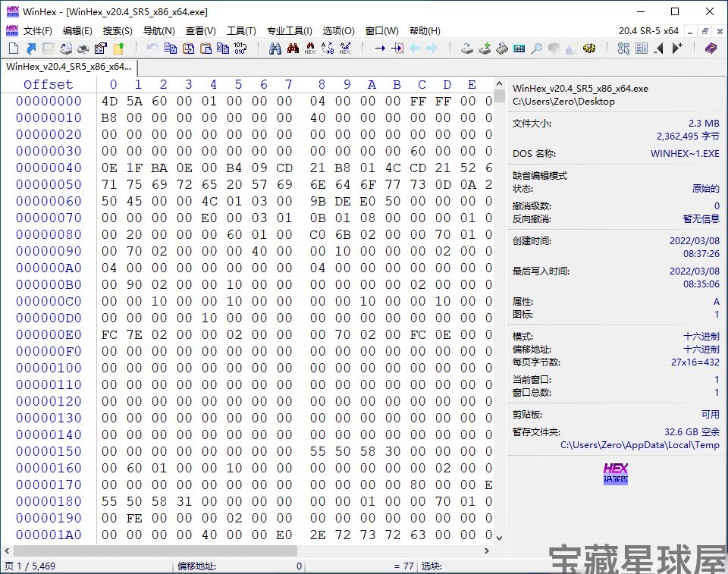This screenshot has height=574, width=728.
Task: Click the Replace Hex Values icon
Action: [x=345, y=49]
